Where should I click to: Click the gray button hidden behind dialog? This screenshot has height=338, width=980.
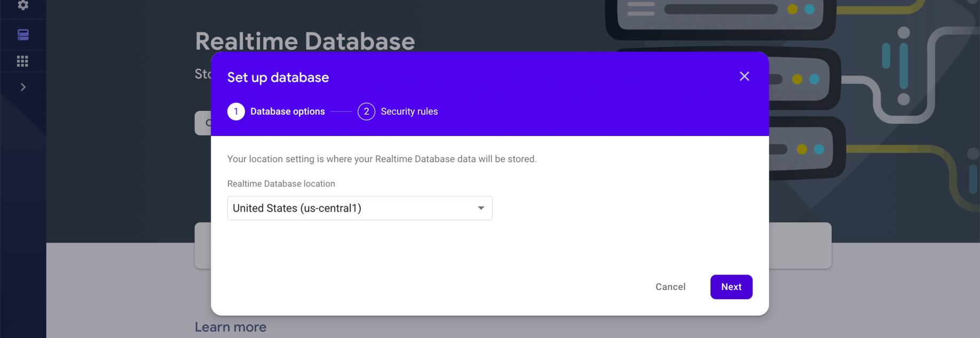point(203,123)
